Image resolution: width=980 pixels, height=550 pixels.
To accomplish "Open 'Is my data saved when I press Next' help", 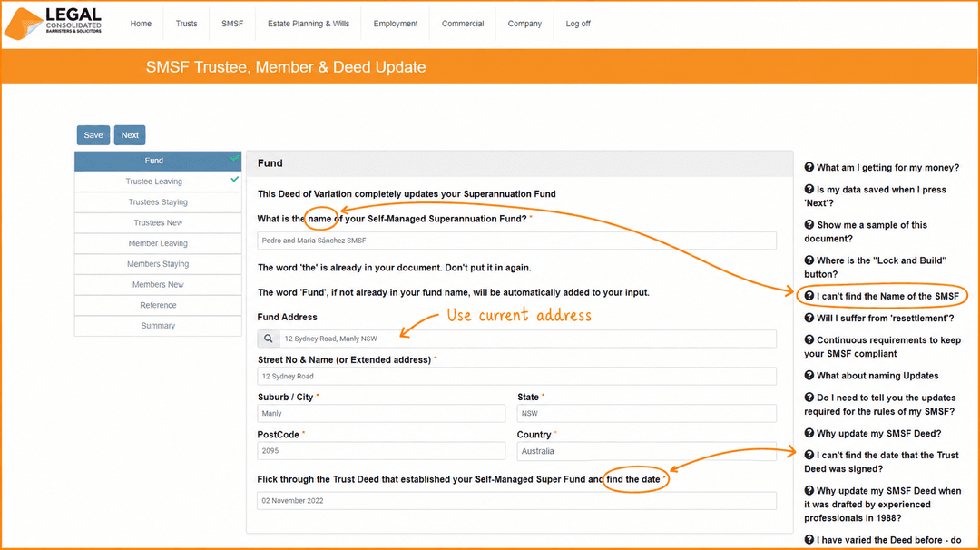I will click(875, 196).
